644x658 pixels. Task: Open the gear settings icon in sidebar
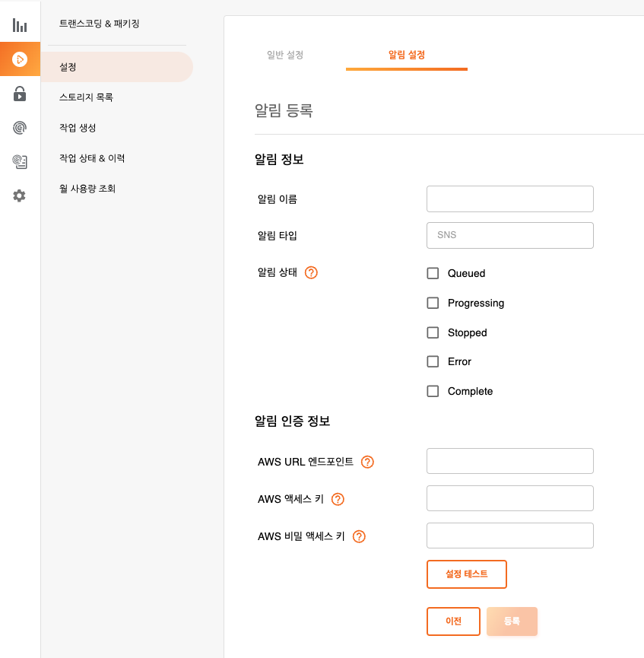click(x=20, y=195)
